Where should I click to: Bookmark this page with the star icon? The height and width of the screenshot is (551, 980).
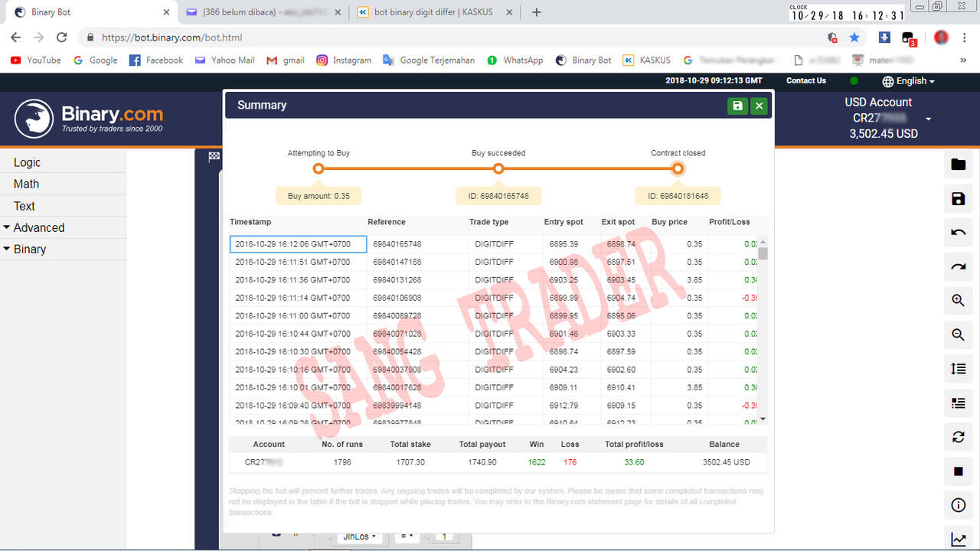pos(854,37)
